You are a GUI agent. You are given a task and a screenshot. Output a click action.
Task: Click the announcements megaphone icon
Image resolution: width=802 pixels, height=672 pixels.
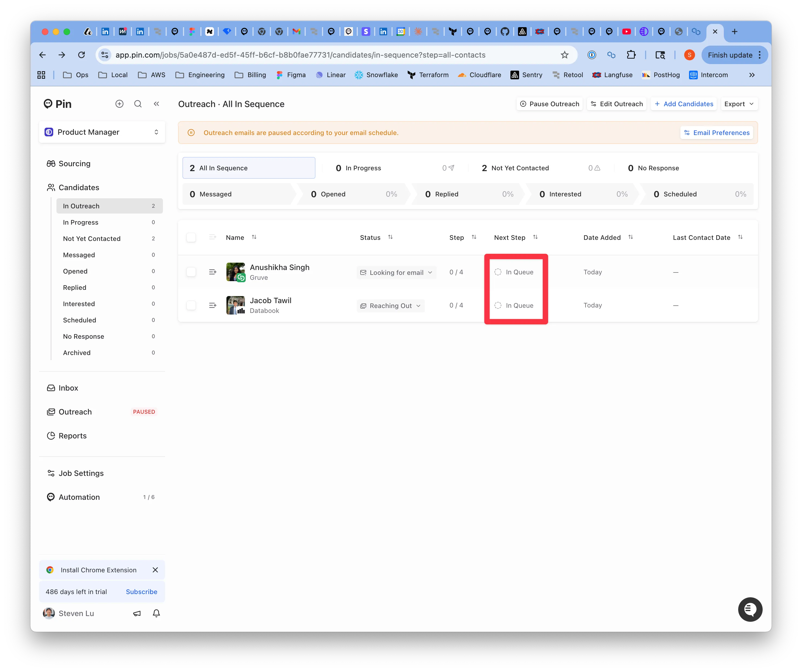(137, 613)
